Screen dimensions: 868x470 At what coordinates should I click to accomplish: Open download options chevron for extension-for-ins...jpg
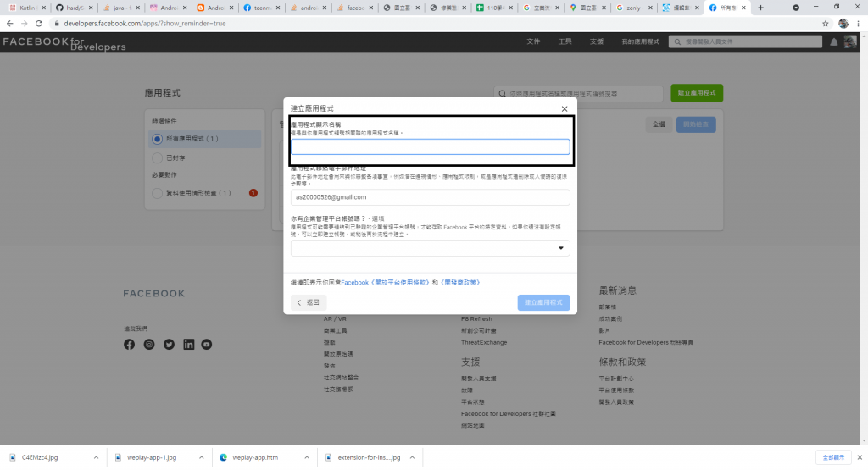(x=412, y=458)
